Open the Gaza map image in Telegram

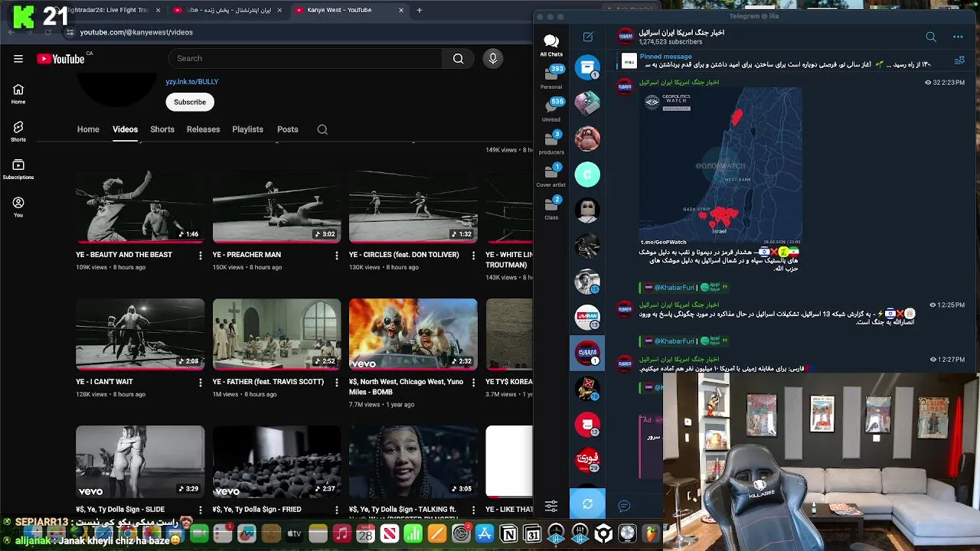(720, 165)
